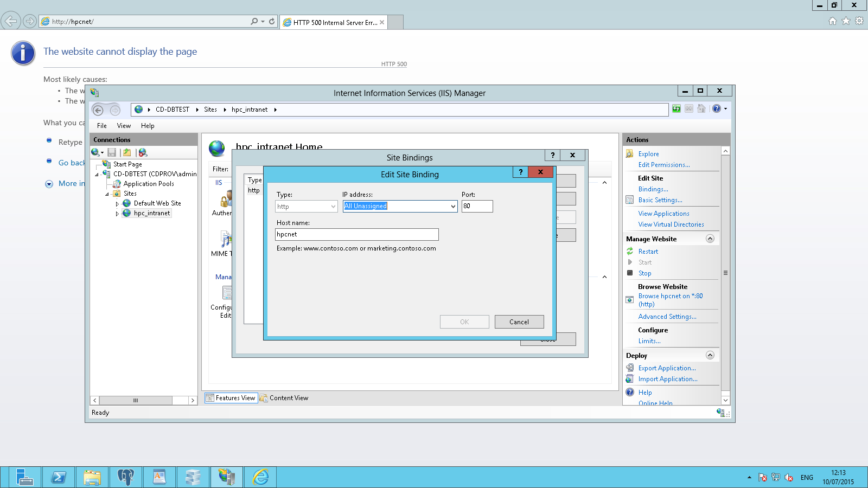Collapse the Sites node in the Connections tree

pos(107,194)
